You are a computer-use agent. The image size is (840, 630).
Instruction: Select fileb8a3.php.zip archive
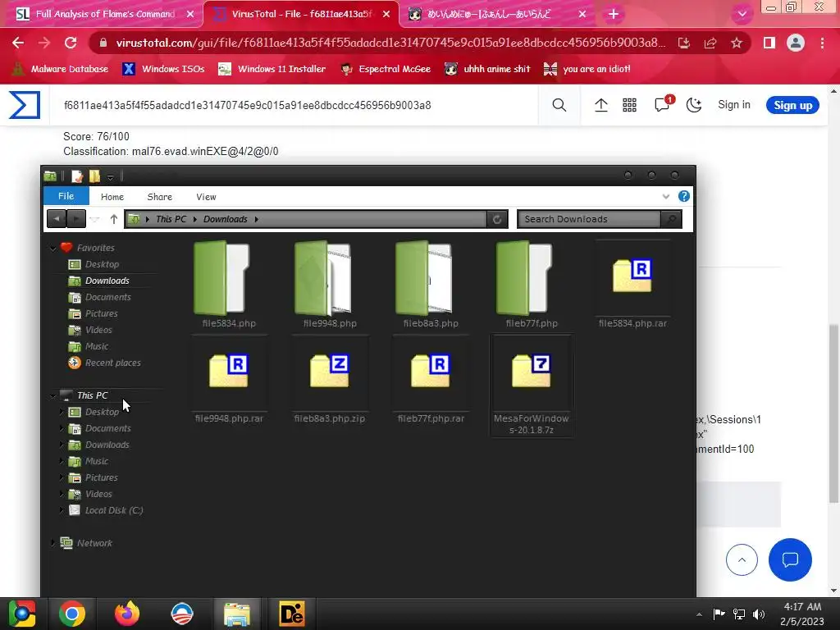point(330,380)
